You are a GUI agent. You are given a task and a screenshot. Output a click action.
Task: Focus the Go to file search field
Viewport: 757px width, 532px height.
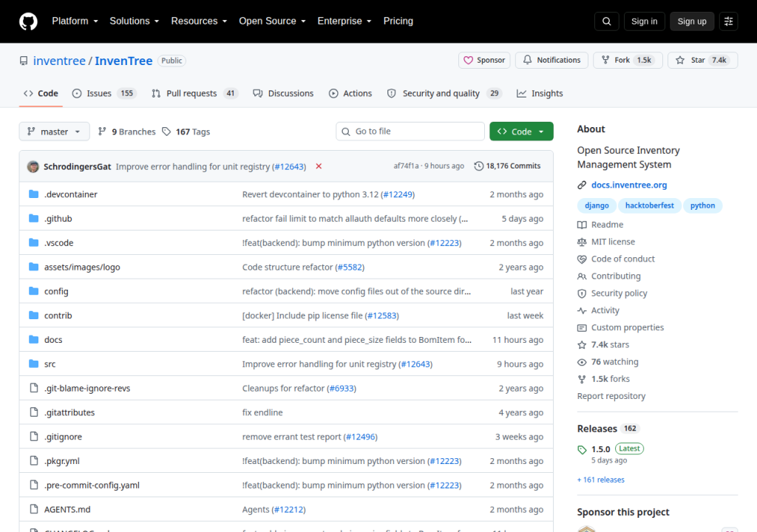[x=410, y=132]
